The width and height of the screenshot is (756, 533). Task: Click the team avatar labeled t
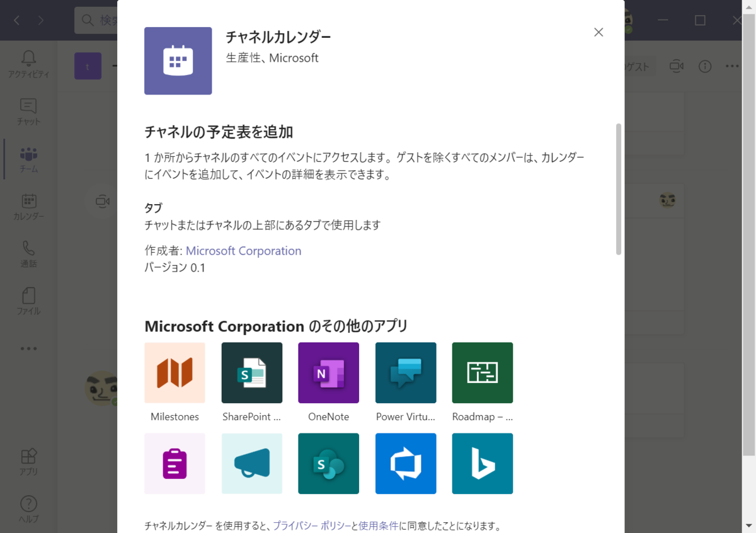[x=88, y=66]
